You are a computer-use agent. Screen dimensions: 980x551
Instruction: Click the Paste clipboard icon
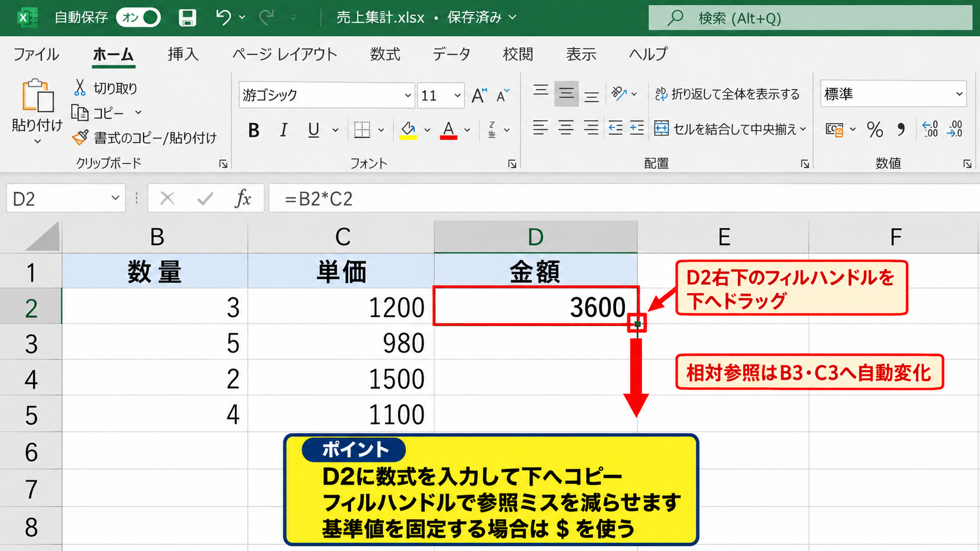pos(37,96)
